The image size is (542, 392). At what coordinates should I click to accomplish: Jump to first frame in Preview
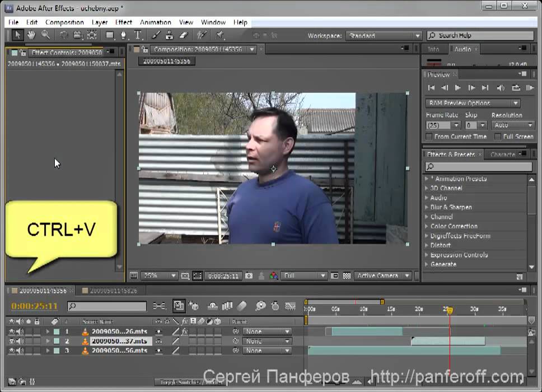coord(431,88)
